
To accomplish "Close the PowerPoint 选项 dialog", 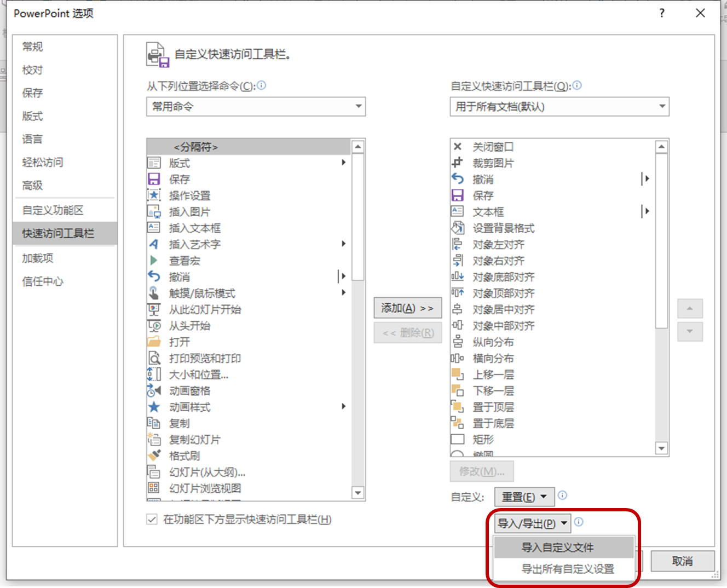I will (x=700, y=13).
